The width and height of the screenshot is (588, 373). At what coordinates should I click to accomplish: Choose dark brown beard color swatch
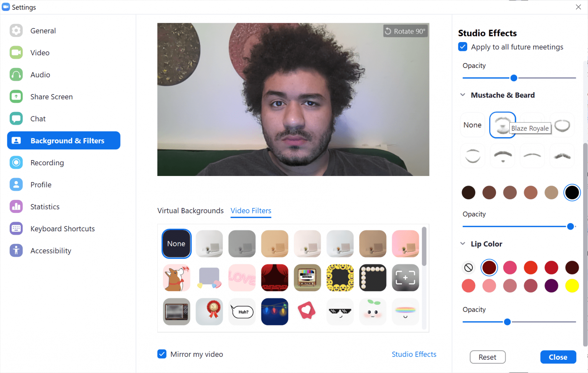pyautogui.click(x=469, y=193)
